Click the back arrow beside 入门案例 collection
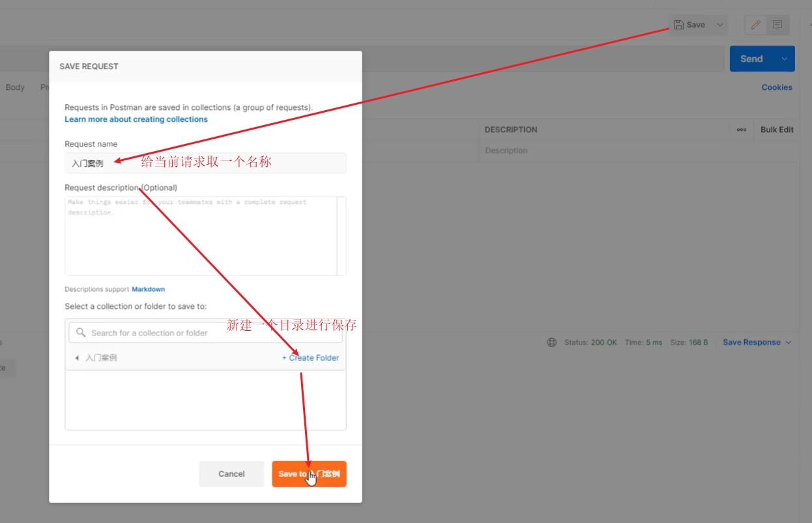Image resolution: width=812 pixels, height=523 pixels. point(77,358)
